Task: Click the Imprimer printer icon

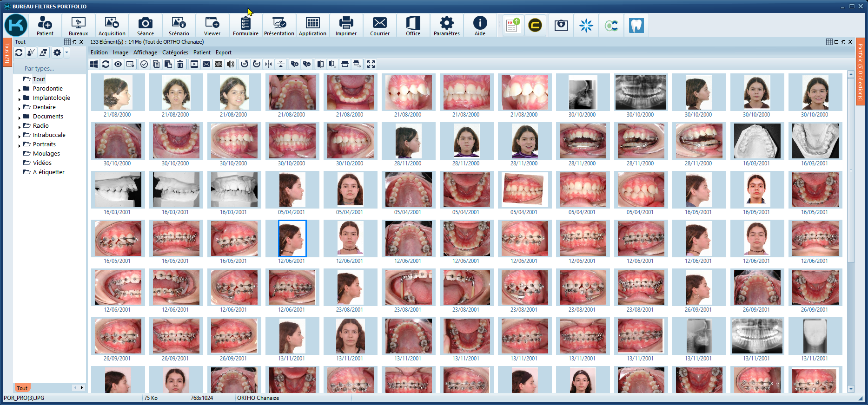Action: tap(346, 26)
